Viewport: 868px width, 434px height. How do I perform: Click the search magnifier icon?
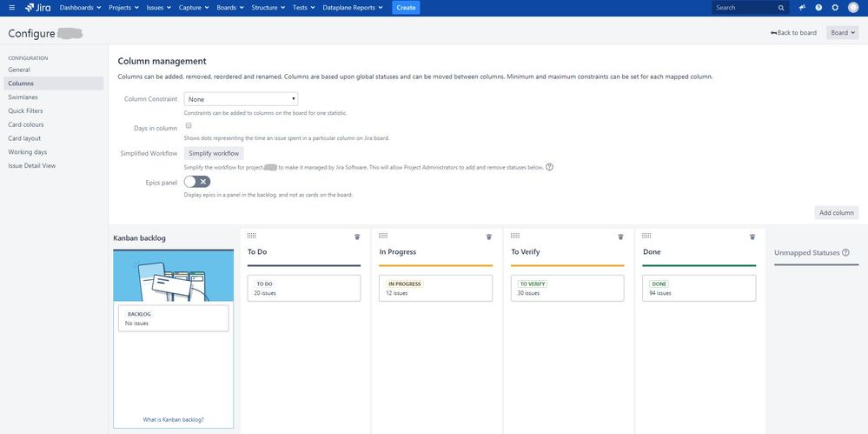(x=781, y=8)
